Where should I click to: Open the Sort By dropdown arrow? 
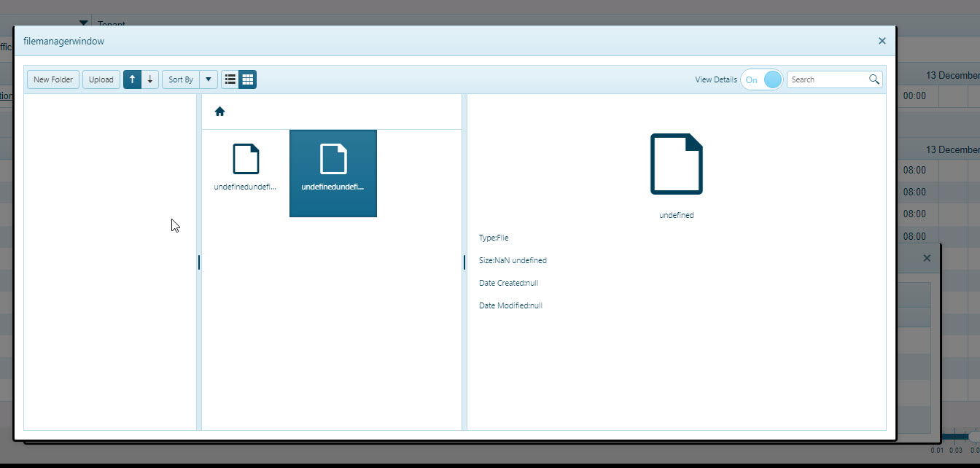coord(209,79)
